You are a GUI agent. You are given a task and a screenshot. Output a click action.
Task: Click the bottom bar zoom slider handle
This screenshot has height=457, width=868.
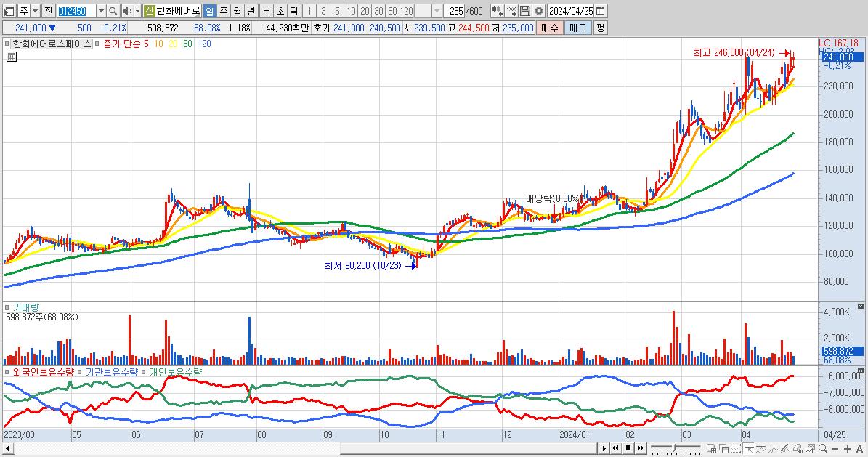tap(675, 447)
